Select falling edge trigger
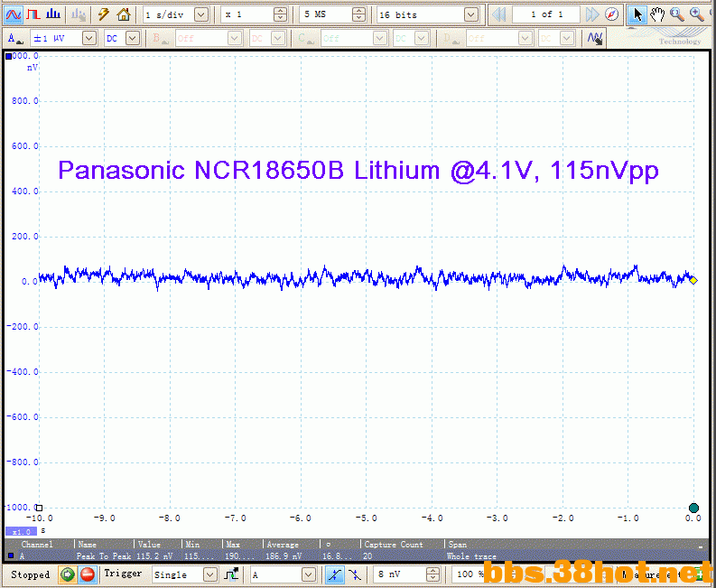The height and width of the screenshot is (588, 716). tap(354, 574)
